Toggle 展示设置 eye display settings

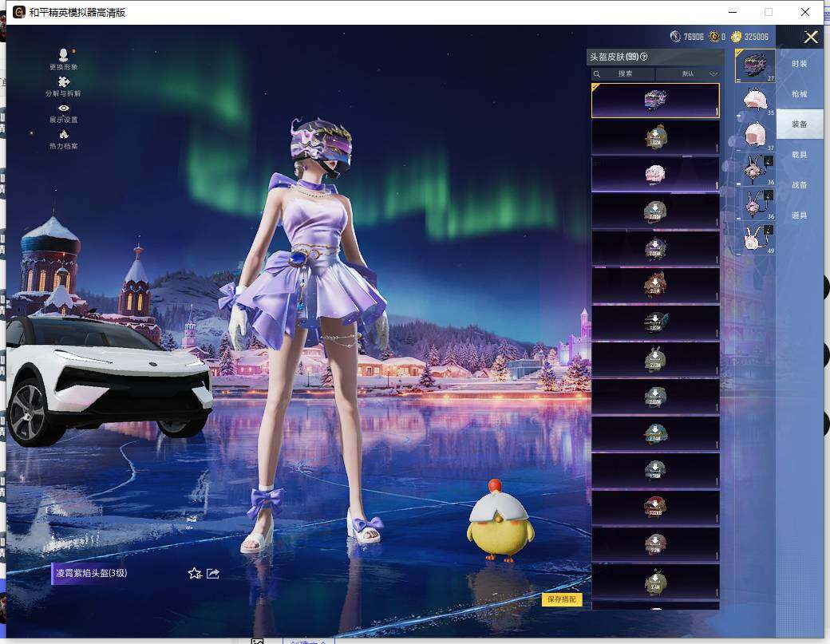64,109
